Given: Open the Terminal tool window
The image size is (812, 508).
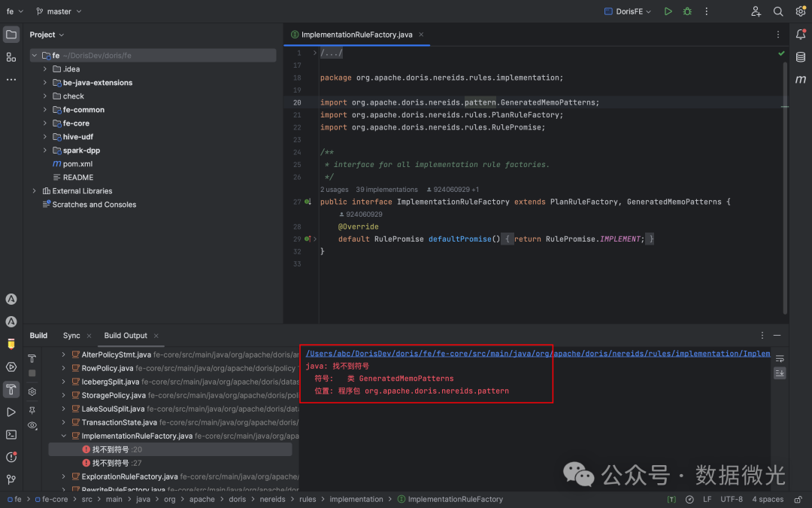Looking at the screenshot, I should coord(11,434).
